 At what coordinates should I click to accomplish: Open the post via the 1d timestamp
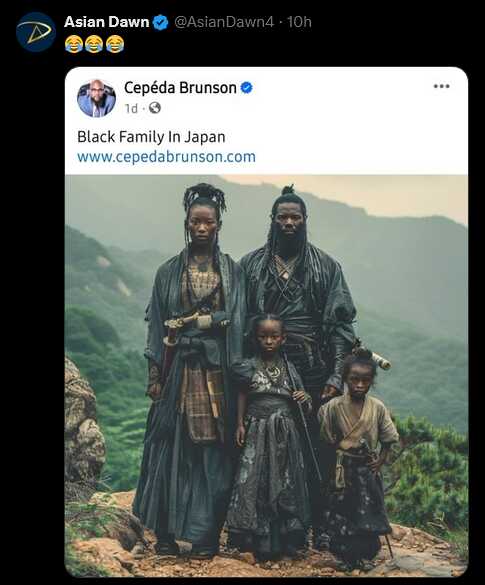131,109
